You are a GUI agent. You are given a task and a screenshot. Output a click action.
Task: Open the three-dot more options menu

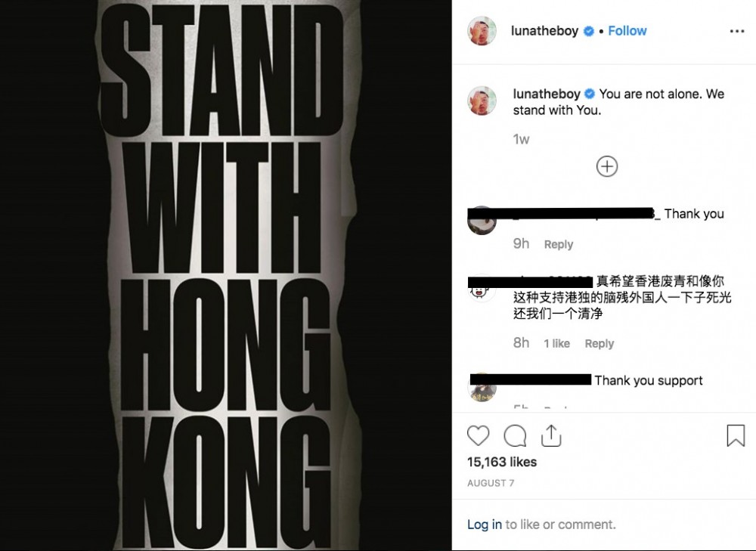(736, 31)
